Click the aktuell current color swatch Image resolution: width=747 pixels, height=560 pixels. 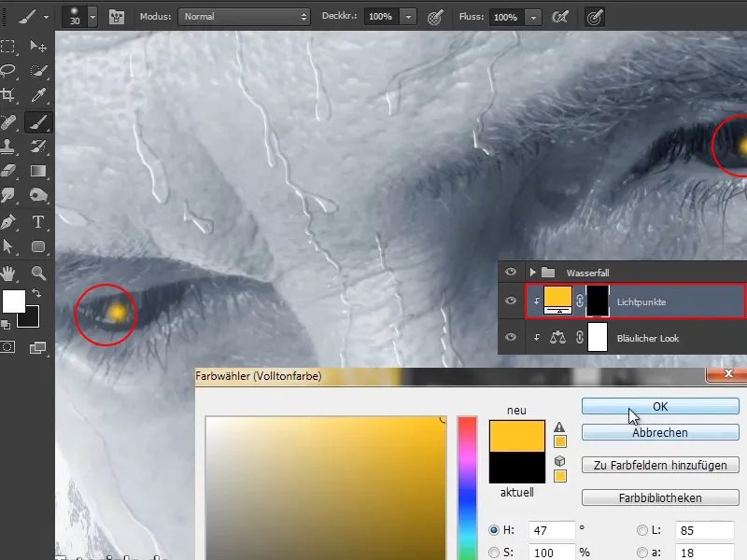tap(517, 468)
